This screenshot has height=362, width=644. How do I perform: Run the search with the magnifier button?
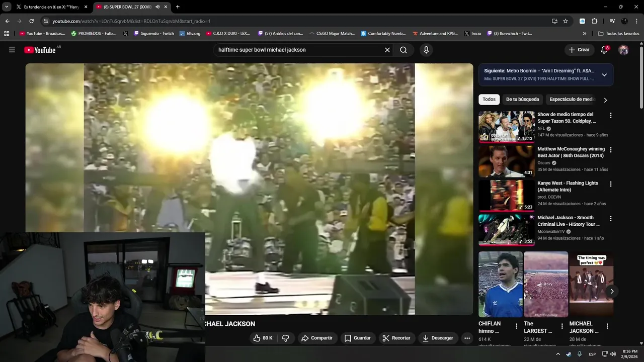click(x=404, y=50)
